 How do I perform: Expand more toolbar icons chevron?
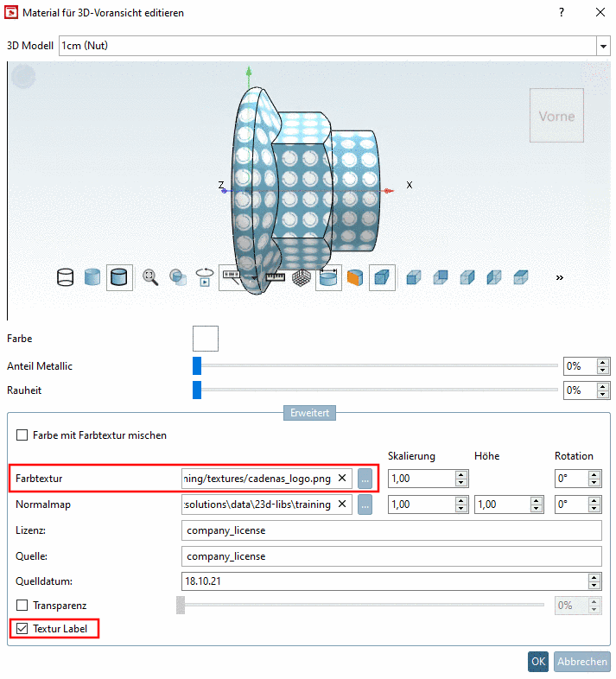point(560,277)
